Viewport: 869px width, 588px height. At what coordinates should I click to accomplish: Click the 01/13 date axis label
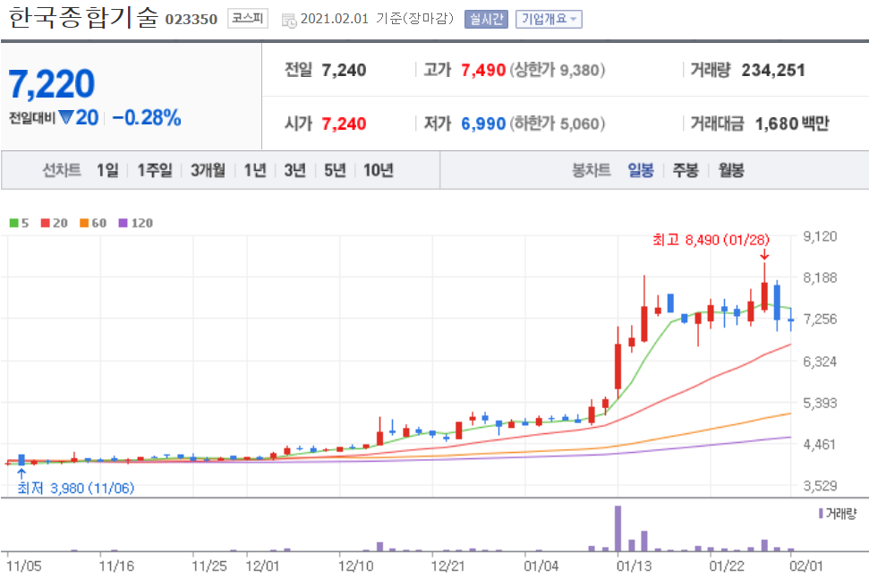pyautogui.click(x=634, y=567)
